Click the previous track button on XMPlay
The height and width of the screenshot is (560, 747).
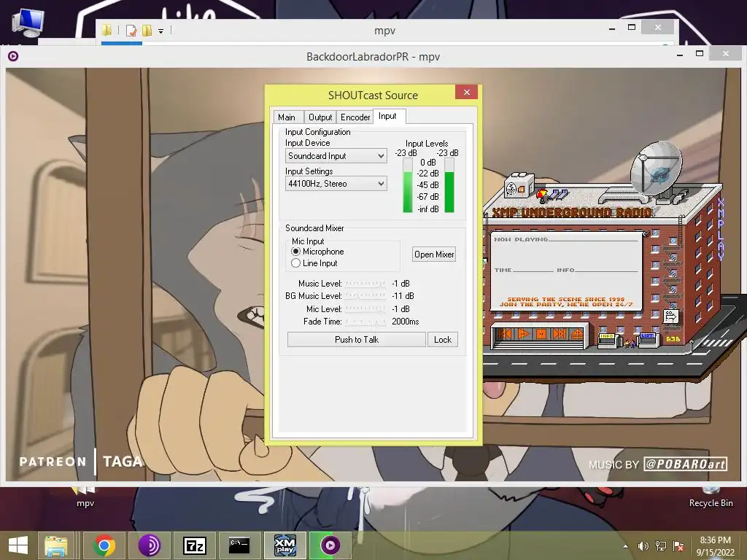pos(506,334)
